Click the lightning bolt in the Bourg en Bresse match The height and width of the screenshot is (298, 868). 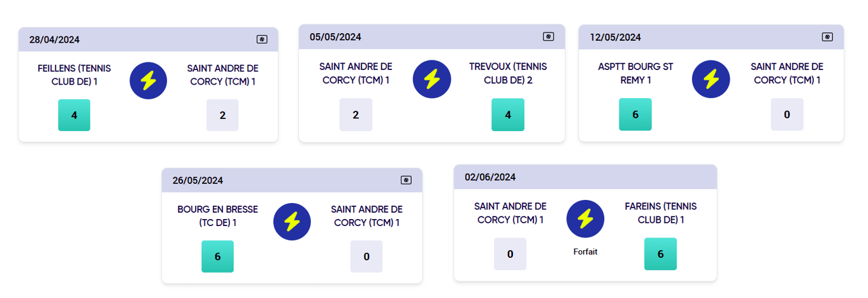[292, 222]
